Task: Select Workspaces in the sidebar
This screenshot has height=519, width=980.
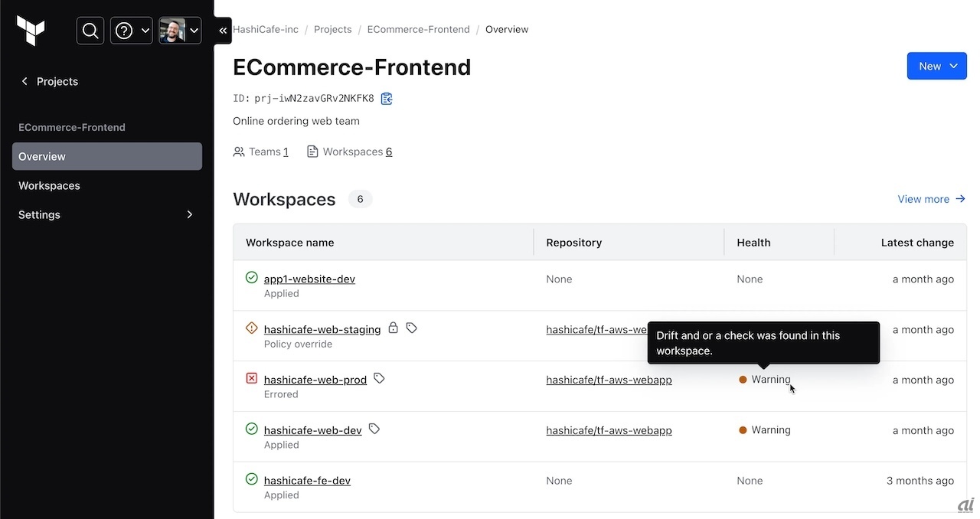Action: click(x=49, y=186)
